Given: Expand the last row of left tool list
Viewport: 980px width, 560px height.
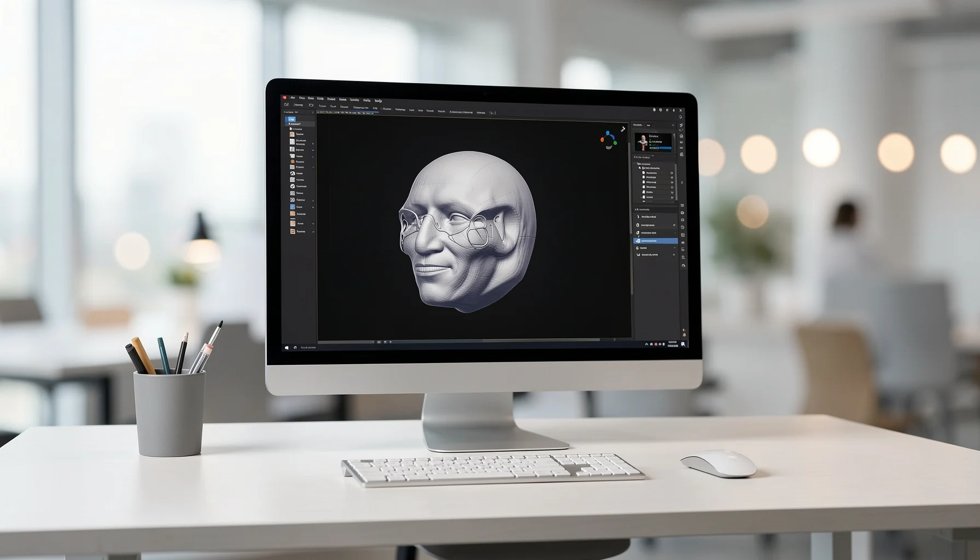Looking at the screenshot, I should (313, 232).
